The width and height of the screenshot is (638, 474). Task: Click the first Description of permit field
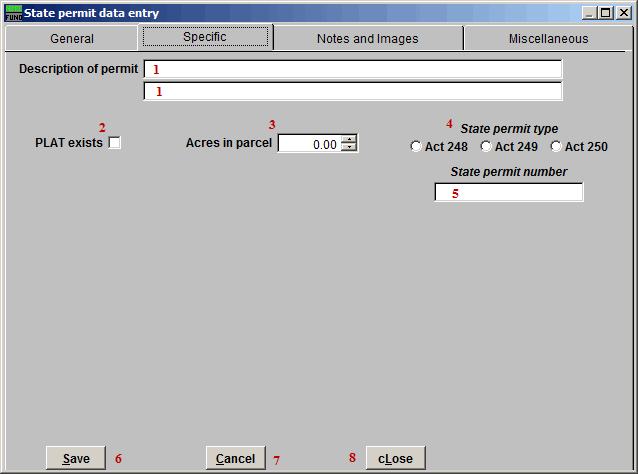pos(353,69)
